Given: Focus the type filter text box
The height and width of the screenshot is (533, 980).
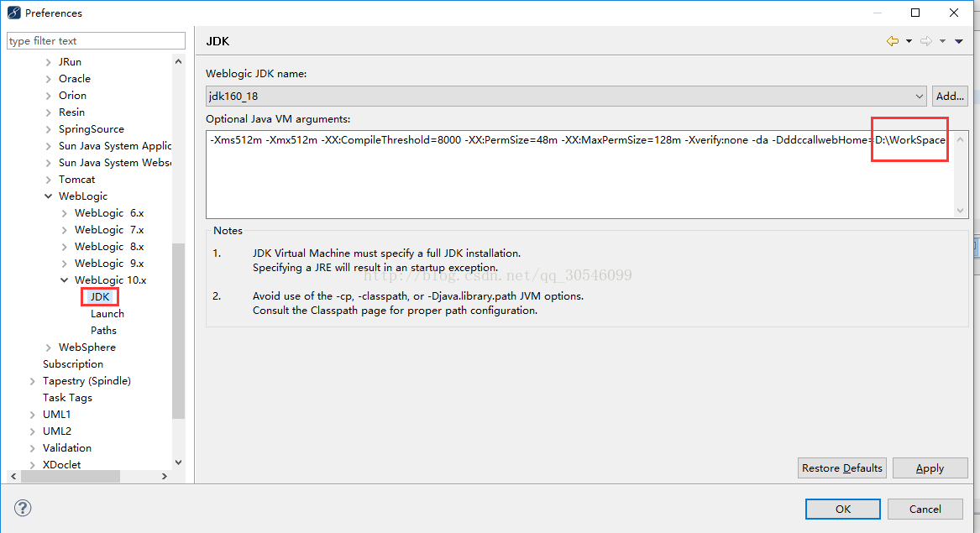Looking at the screenshot, I should (x=97, y=40).
